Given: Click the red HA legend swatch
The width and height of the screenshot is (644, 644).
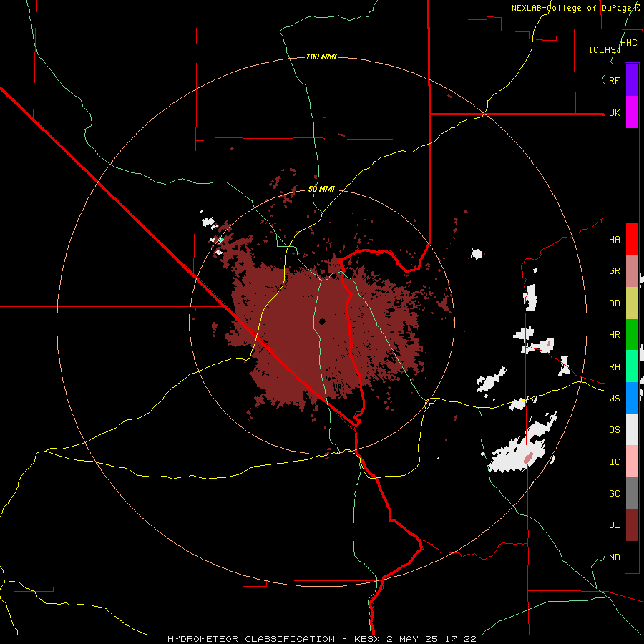Looking at the screenshot, I should (x=632, y=239).
